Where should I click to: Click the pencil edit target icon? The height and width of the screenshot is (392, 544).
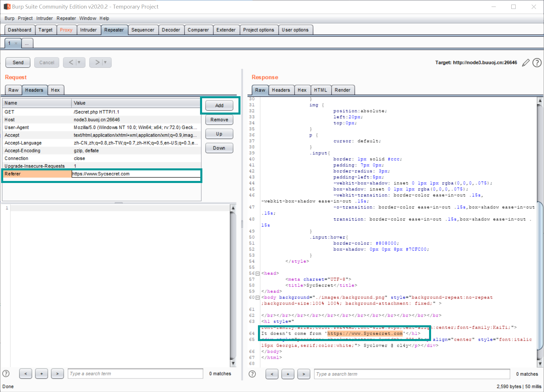point(525,63)
